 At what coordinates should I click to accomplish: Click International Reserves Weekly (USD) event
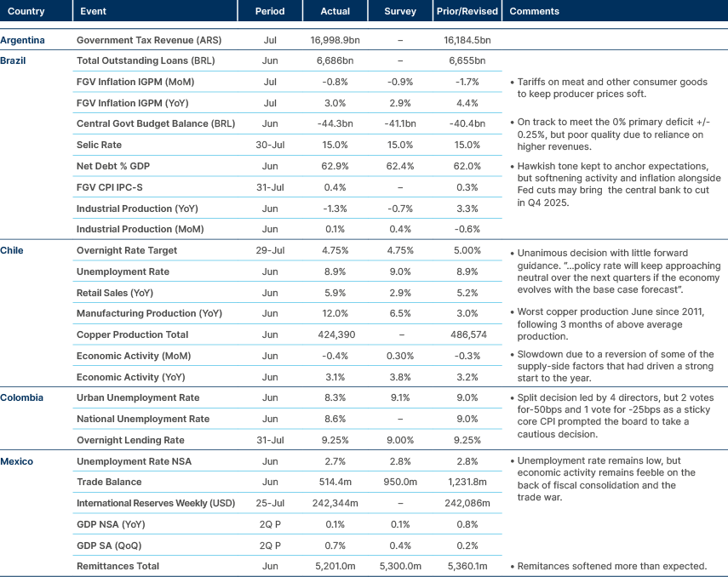(x=156, y=503)
